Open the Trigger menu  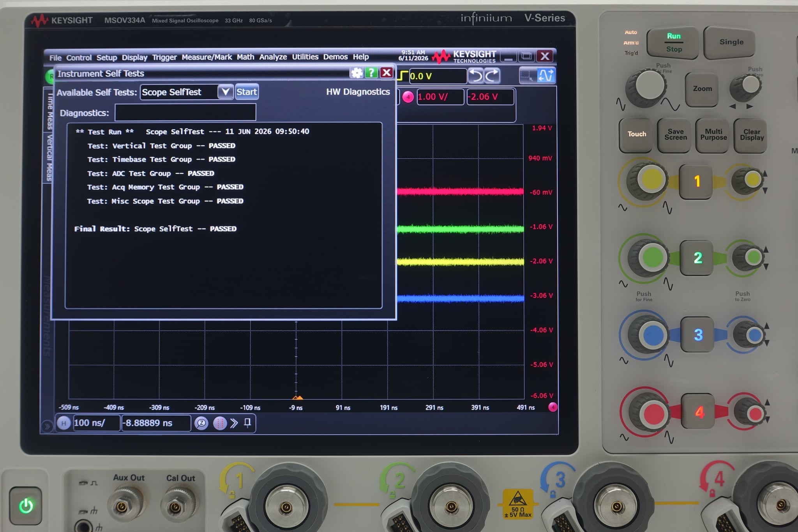pyautogui.click(x=164, y=58)
